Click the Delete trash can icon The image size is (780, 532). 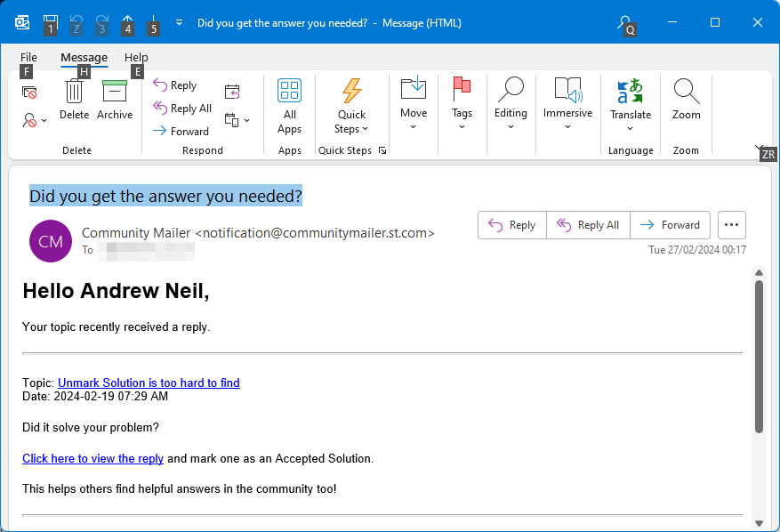[74, 92]
